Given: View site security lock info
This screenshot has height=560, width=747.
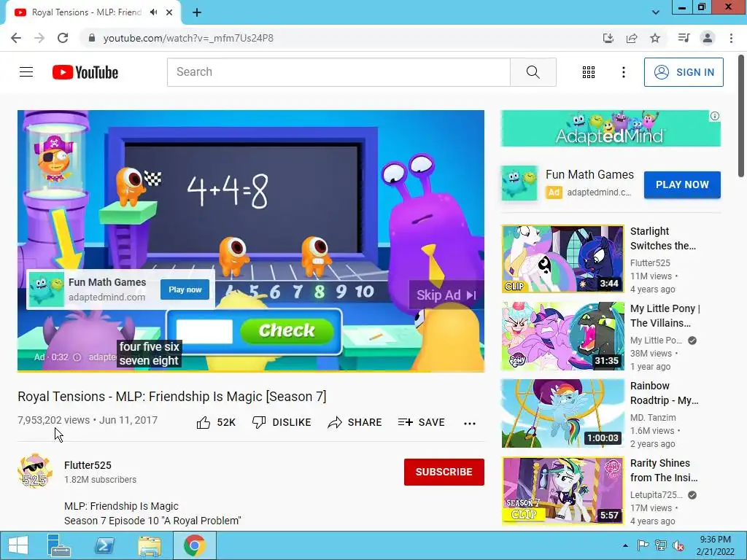Looking at the screenshot, I should pyautogui.click(x=92, y=38).
